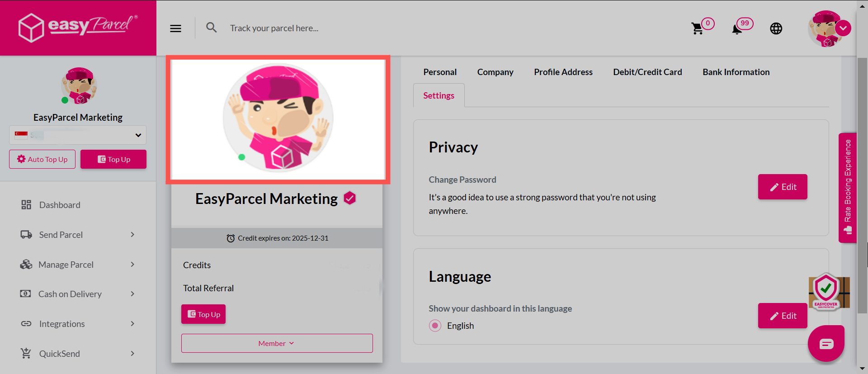The height and width of the screenshot is (374, 868).
Task: Open the chat support bubble
Action: click(826, 344)
